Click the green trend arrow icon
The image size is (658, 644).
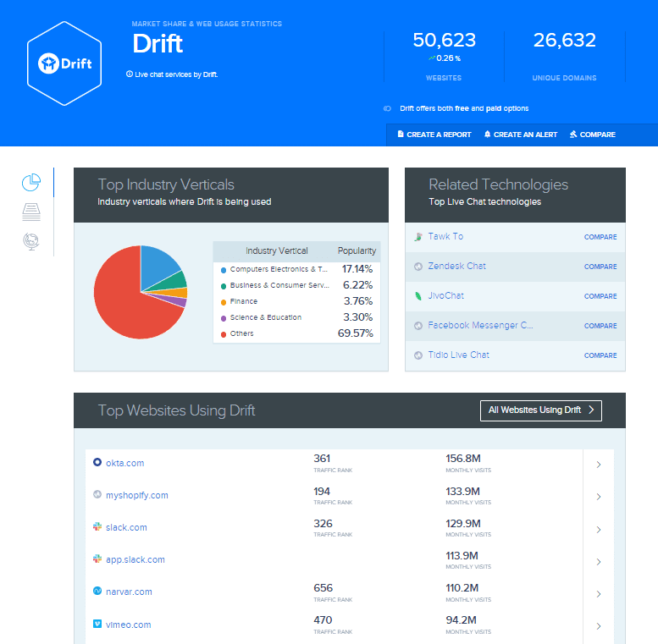click(432, 58)
